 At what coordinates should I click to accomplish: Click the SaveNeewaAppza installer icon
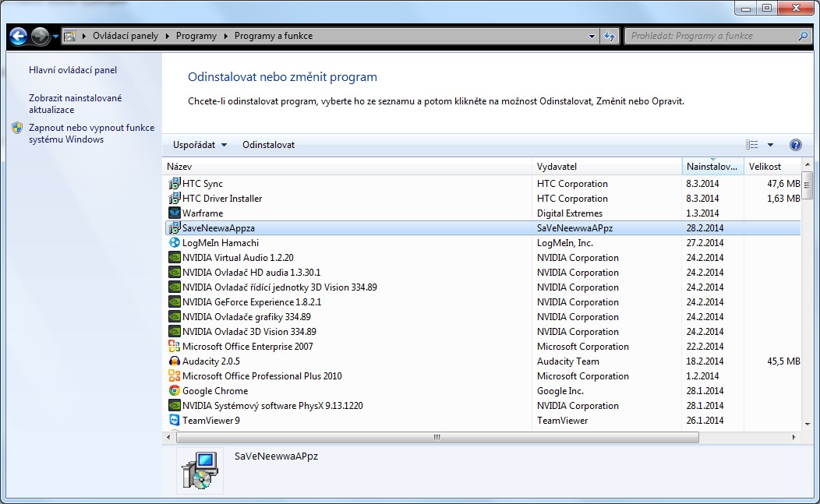[x=174, y=228]
